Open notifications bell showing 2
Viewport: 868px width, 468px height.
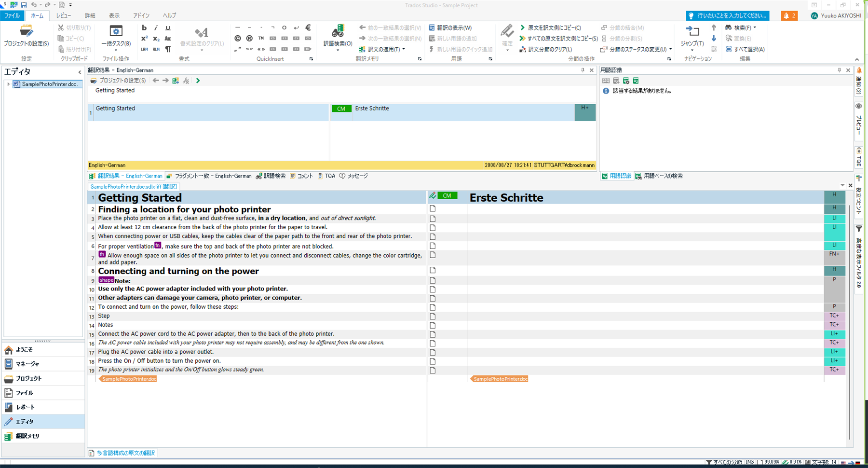(789, 16)
